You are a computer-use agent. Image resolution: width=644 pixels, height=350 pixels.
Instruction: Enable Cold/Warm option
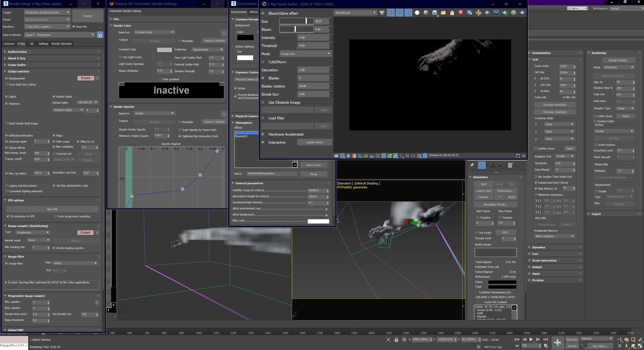263,62
